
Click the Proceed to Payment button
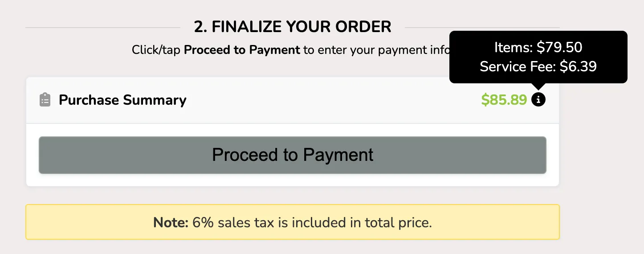(292, 155)
